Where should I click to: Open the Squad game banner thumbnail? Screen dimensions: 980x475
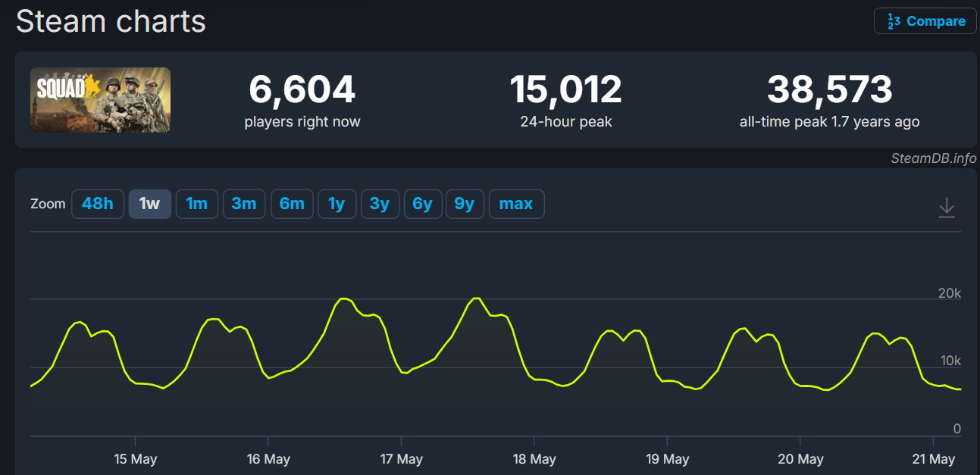click(100, 100)
